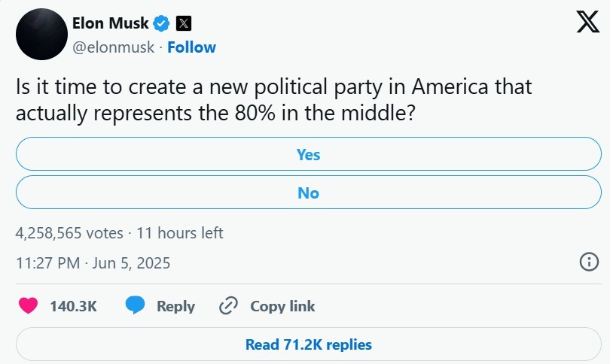The image size is (610, 364).
Task: Click the 140.3K like count
Action: (x=73, y=306)
